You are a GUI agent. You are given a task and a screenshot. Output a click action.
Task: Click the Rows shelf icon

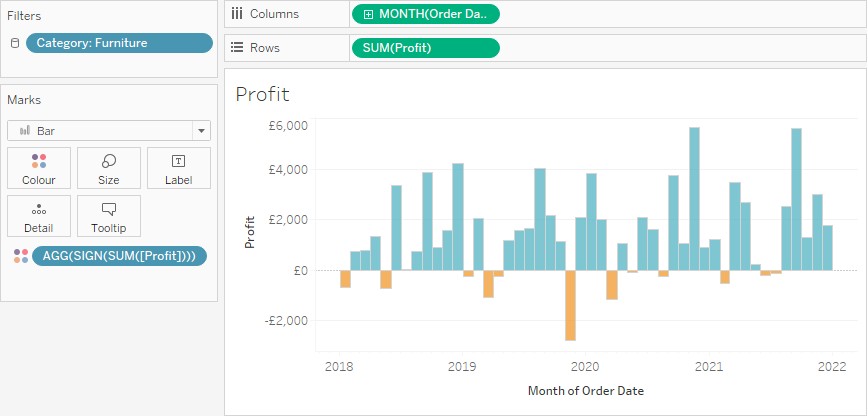coord(237,47)
